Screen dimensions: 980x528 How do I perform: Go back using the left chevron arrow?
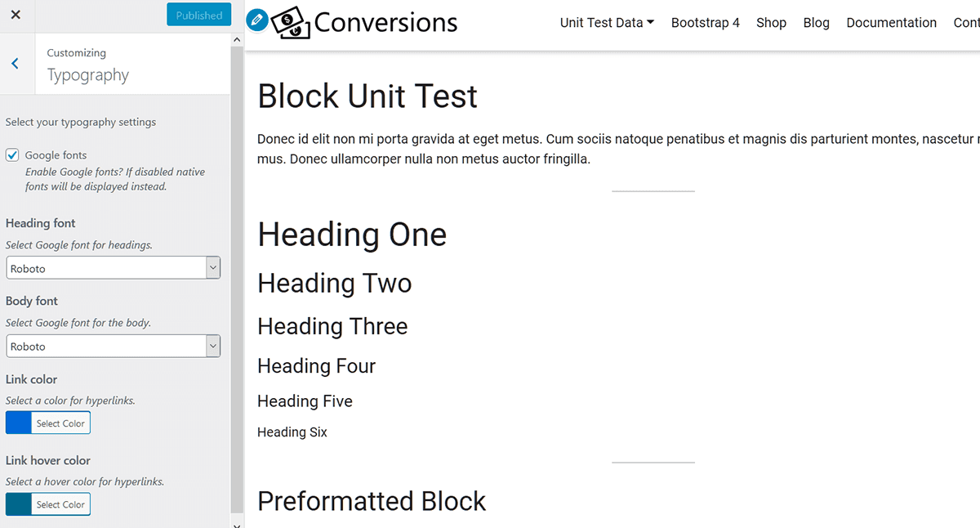(16, 64)
